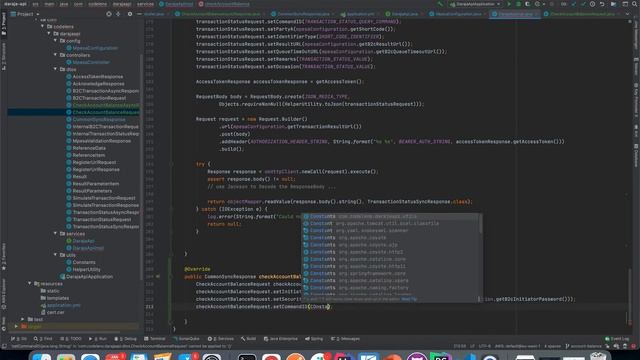The image size is (640, 360).
Task: Expand the test folder
Action: (23, 319)
